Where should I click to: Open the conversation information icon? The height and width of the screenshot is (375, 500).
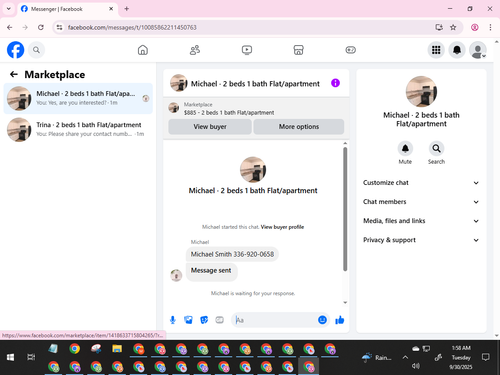(x=335, y=83)
